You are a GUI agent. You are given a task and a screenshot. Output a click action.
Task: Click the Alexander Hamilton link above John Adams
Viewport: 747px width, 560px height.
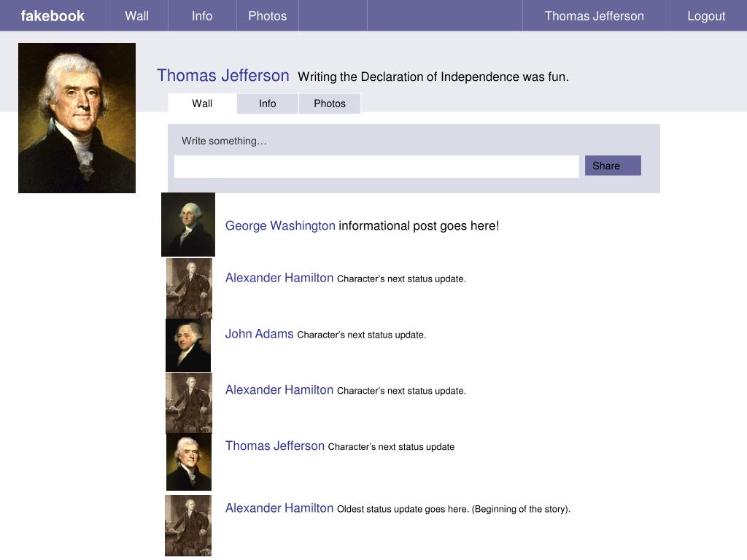279,278
